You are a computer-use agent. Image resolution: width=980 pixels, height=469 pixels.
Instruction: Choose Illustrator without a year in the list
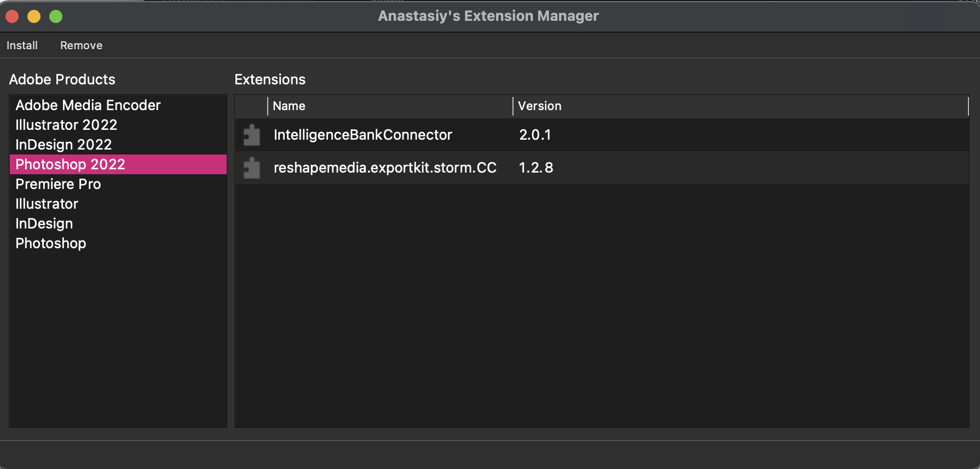point(118,204)
